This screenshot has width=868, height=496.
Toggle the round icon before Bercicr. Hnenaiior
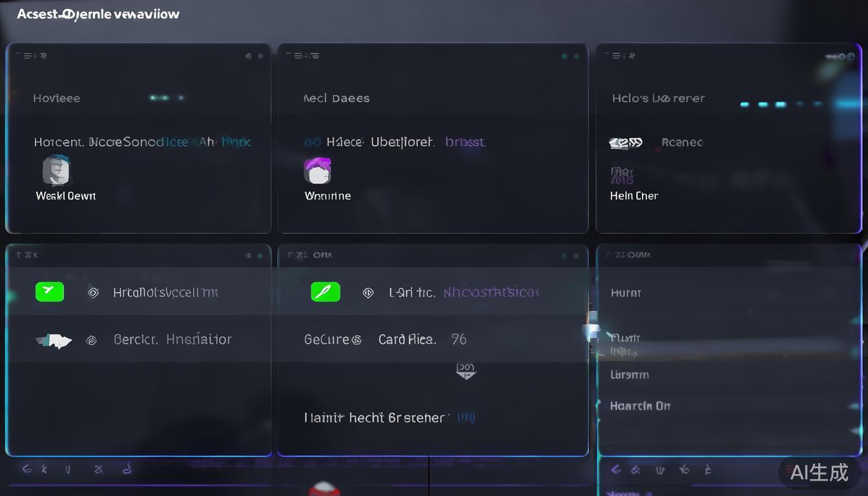(x=92, y=340)
